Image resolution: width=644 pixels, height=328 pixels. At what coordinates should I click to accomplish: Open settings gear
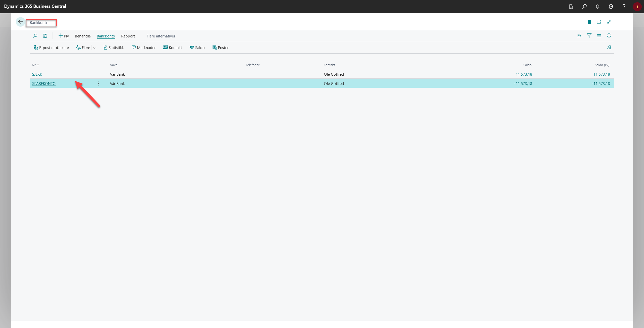pos(611,7)
